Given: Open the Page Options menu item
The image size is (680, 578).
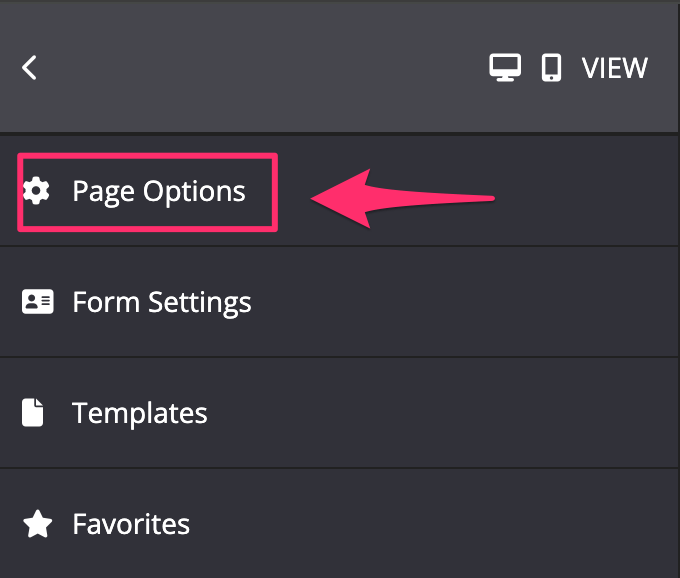Looking at the screenshot, I should point(340,191).
